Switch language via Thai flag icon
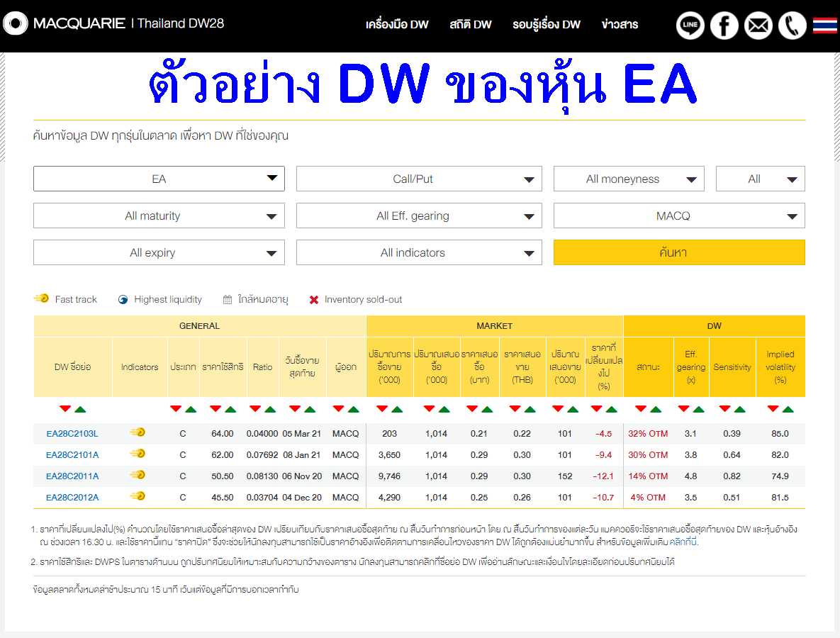This screenshot has width=840, height=638. [x=824, y=25]
